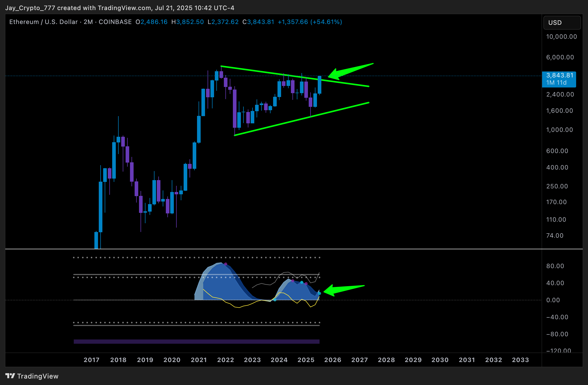Click the 2025 time axis label
Image resolution: width=588 pixels, height=385 pixels.
306,360
